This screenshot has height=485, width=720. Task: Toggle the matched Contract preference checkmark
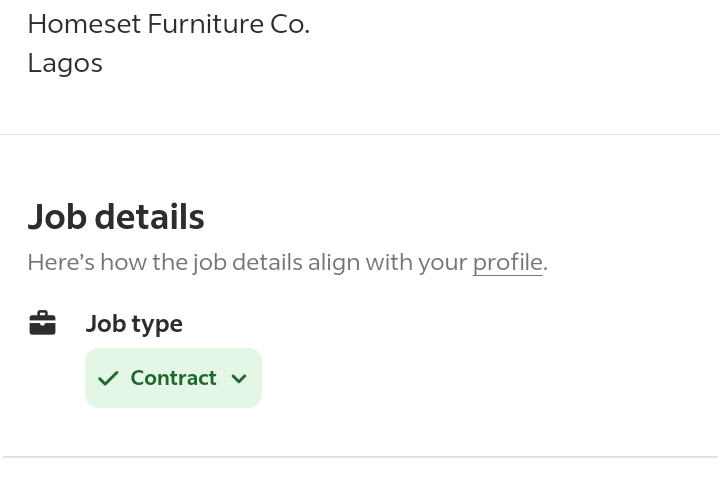click(108, 378)
